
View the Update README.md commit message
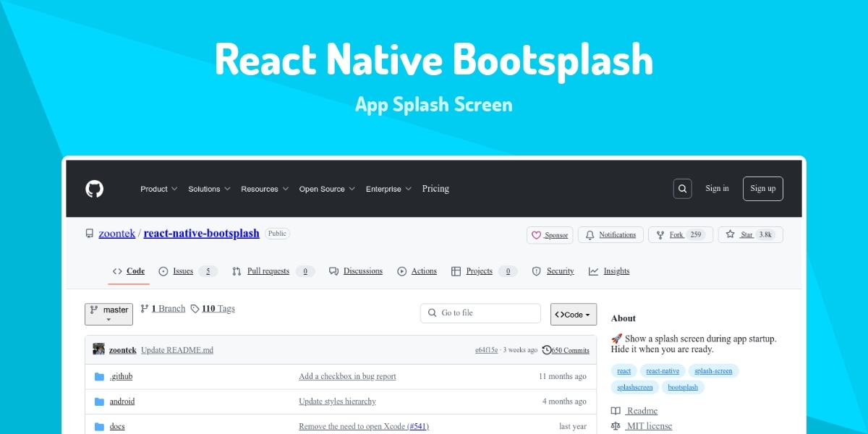point(177,349)
